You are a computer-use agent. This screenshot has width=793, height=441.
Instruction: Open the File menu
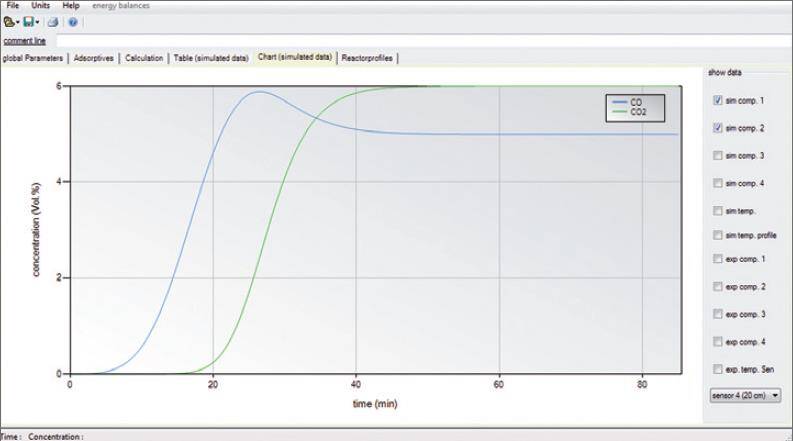point(12,6)
